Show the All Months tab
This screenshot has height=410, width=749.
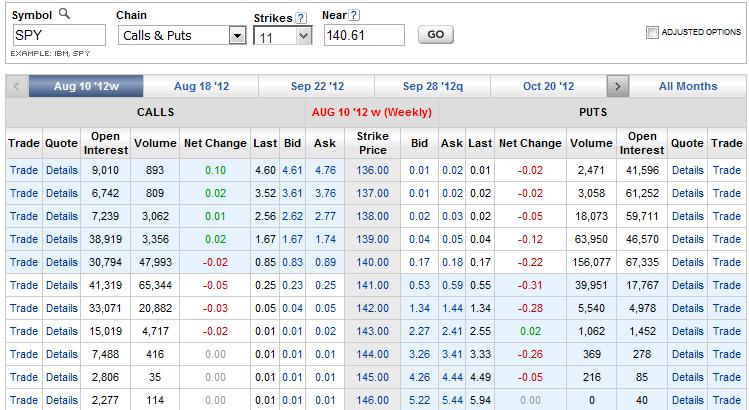pos(687,86)
